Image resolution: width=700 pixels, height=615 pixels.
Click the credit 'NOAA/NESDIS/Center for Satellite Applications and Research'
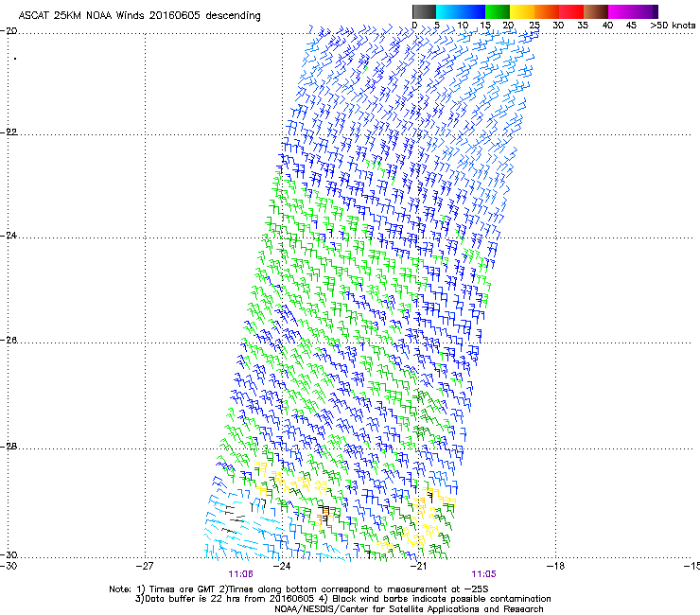click(x=409, y=609)
